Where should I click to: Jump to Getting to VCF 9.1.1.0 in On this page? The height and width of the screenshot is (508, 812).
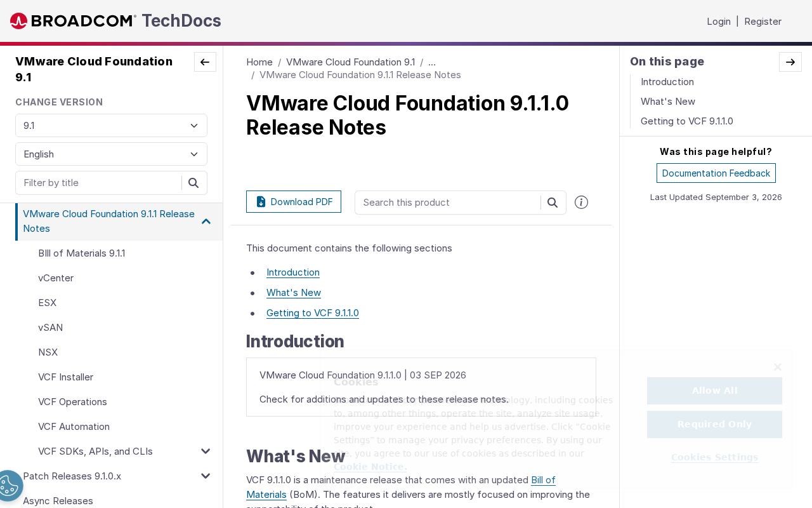click(x=687, y=121)
